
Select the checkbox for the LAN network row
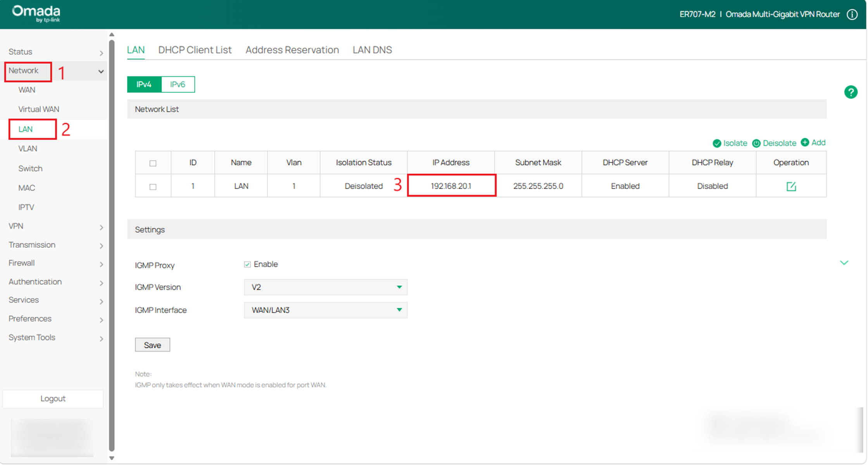[x=153, y=186]
